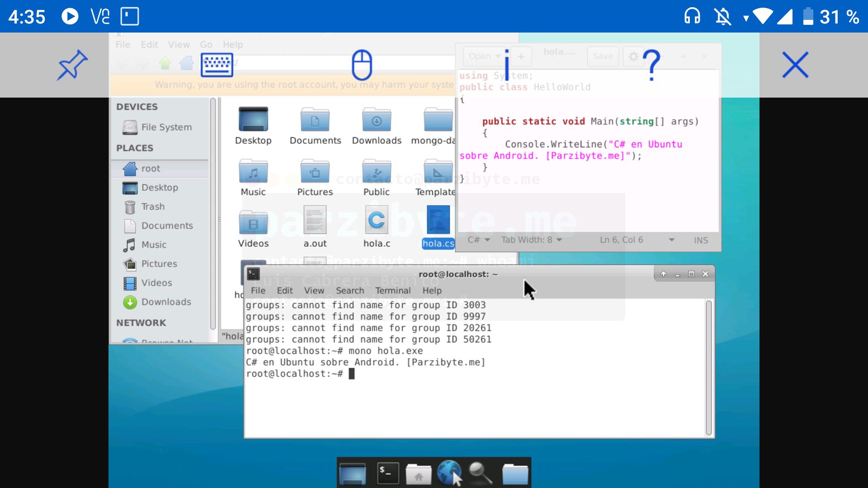Open file manager View menu
Viewport: 868px width, 488px height.
pyautogui.click(x=179, y=45)
